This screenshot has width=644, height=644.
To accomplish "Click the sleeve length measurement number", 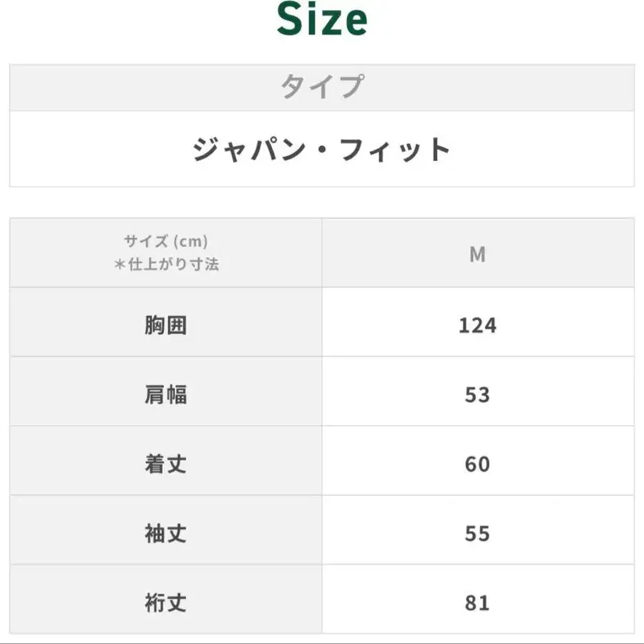I will coord(477,533).
